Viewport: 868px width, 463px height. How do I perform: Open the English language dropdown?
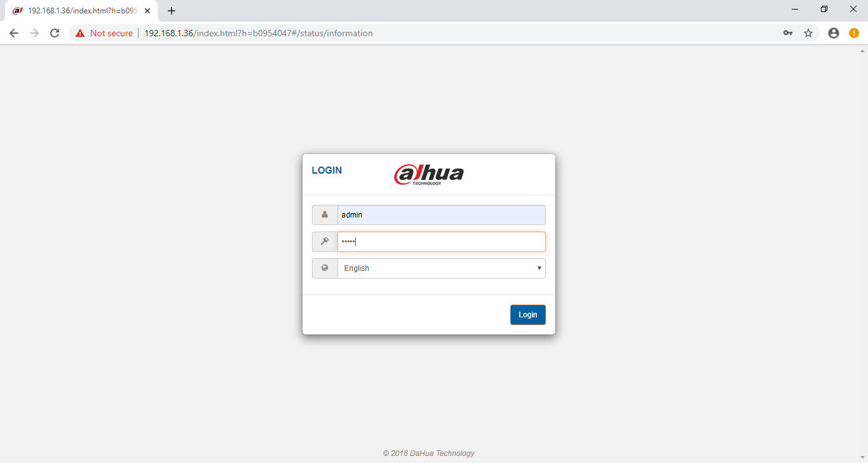click(x=441, y=268)
